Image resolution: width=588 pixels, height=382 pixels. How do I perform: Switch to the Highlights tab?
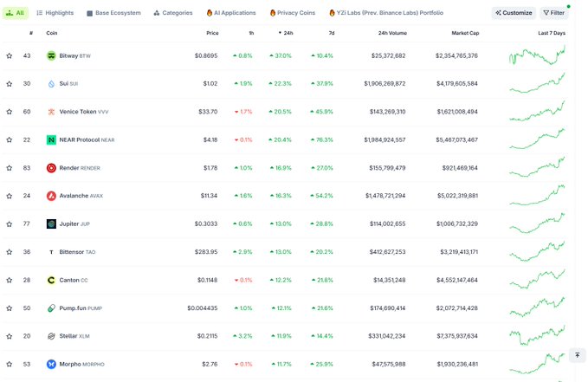pos(55,13)
